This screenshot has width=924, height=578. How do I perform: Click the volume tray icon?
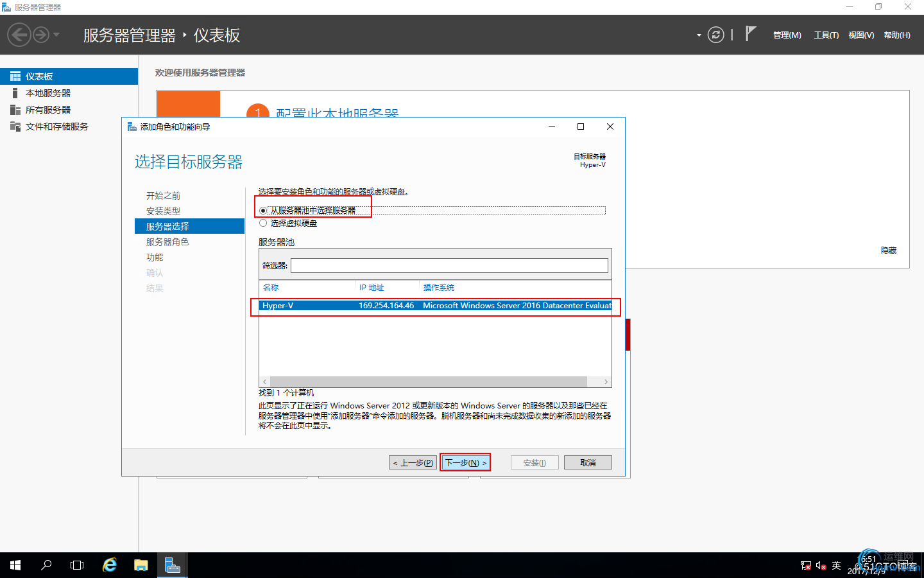click(x=821, y=566)
